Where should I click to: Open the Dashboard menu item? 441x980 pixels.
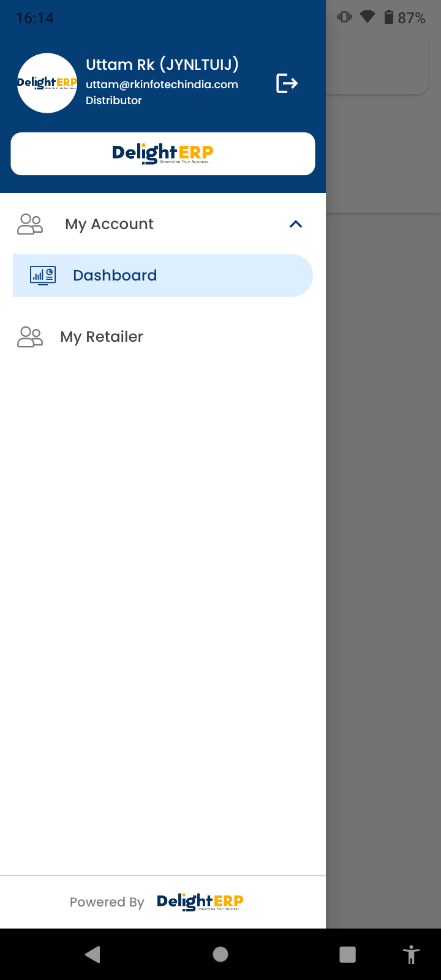click(x=163, y=276)
